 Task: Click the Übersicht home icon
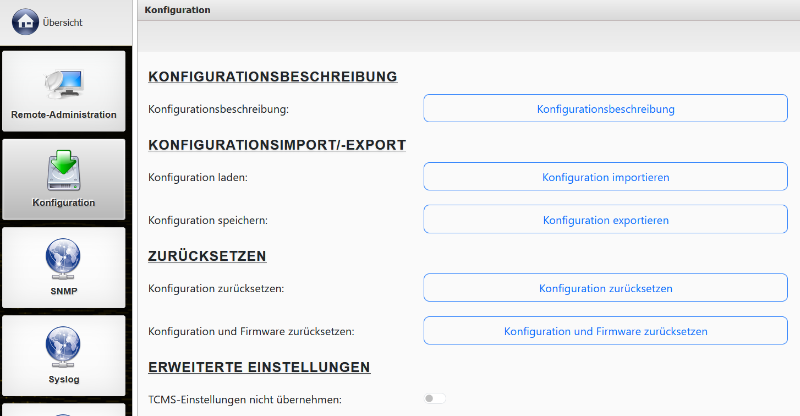coord(25,21)
